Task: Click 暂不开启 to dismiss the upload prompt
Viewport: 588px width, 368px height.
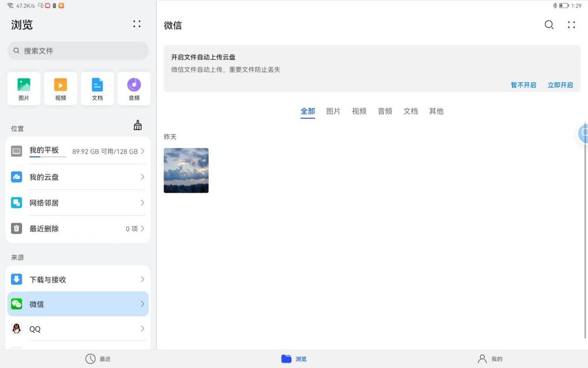Action: click(x=523, y=84)
